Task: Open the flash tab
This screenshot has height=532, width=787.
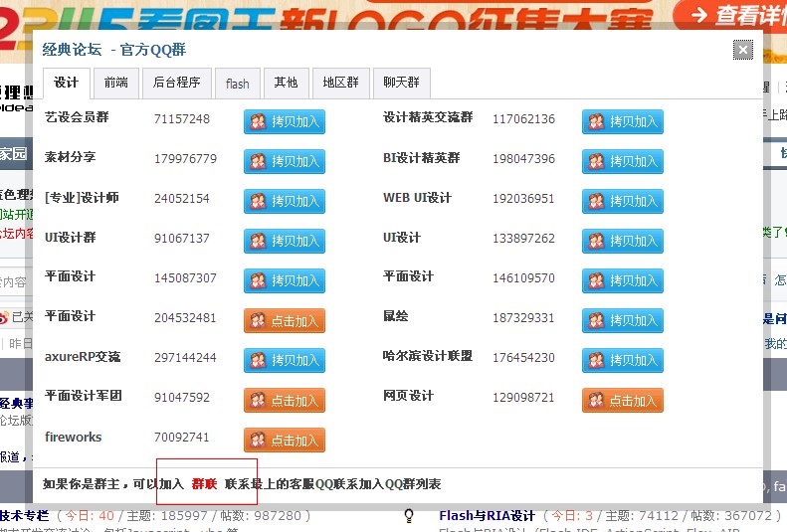Action: [x=238, y=84]
